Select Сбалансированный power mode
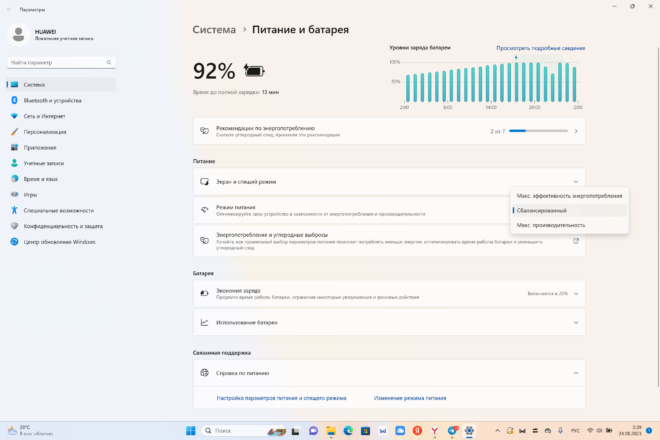The image size is (660, 440). (x=569, y=210)
